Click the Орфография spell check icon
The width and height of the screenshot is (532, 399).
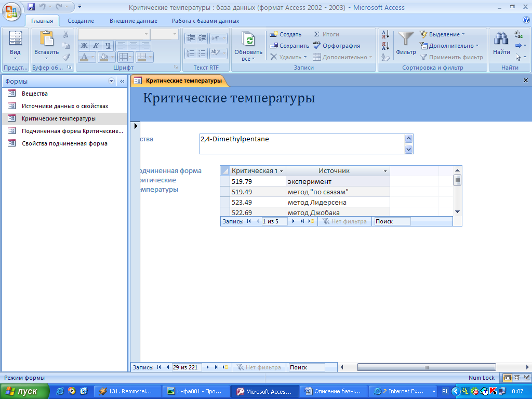click(317, 46)
